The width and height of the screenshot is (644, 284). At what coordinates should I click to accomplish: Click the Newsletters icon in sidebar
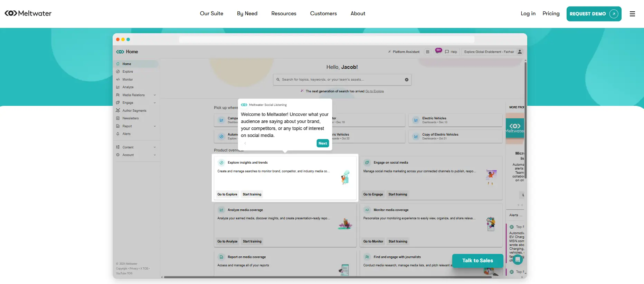click(x=118, y=118)
